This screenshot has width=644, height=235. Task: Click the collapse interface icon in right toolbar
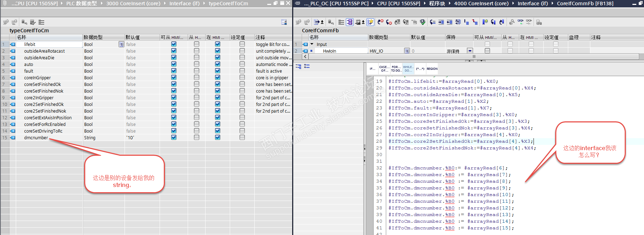click(x=341, y=22)
